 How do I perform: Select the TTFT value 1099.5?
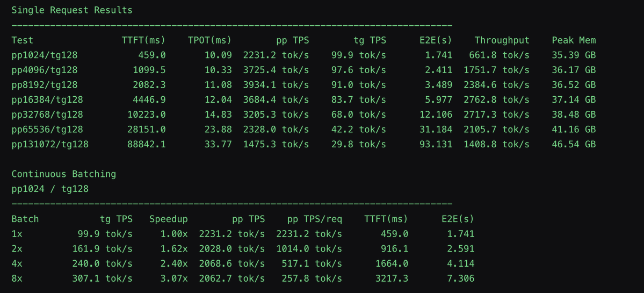click(149, 70)
